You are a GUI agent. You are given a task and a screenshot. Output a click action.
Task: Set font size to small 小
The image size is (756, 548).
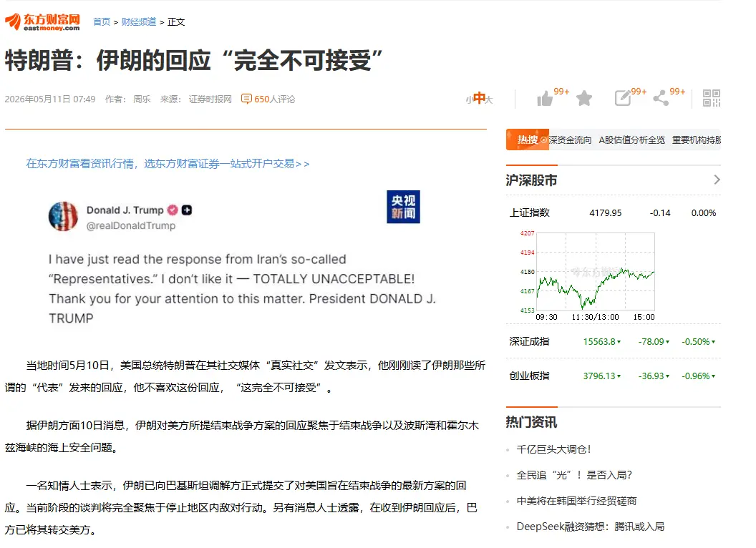(x=469, y=99)
